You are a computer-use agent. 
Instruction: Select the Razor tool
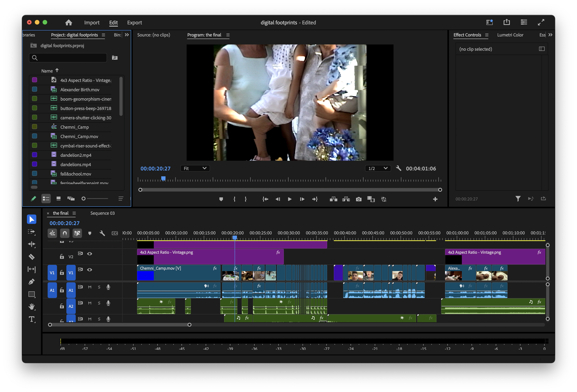(32, 257)
